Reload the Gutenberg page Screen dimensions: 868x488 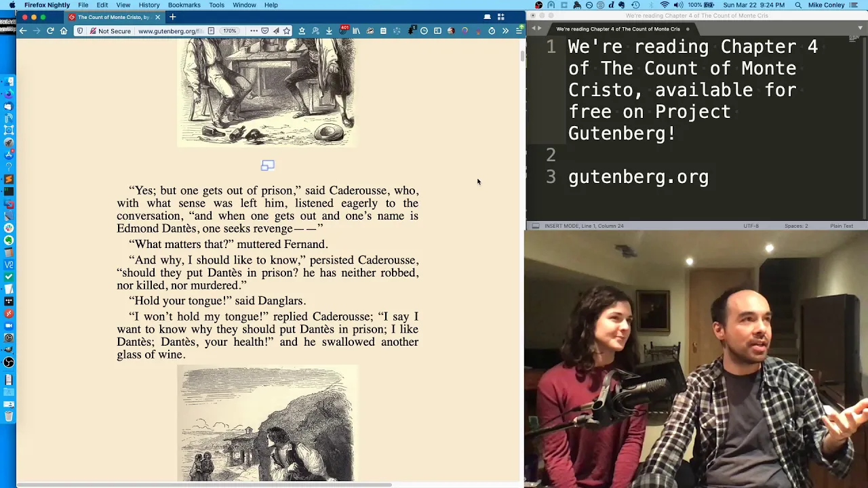pyautogui.click(x=50, y=30)
